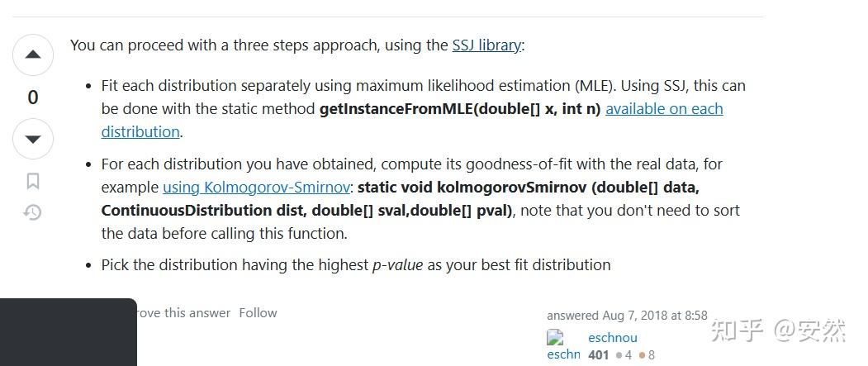Show the answer activity history
The width and height of the screenshot is (868, 366).
[33, 212]
